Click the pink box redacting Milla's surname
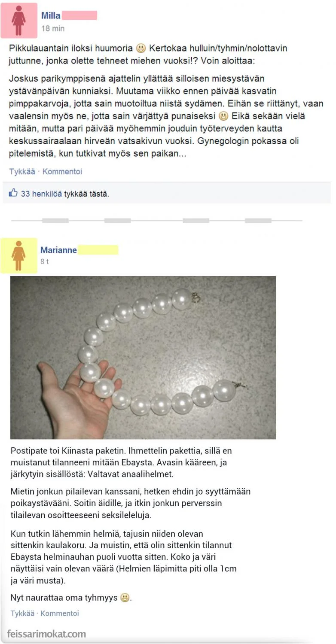Viewport: 336px width, 644px height. [x=79, y=16]
